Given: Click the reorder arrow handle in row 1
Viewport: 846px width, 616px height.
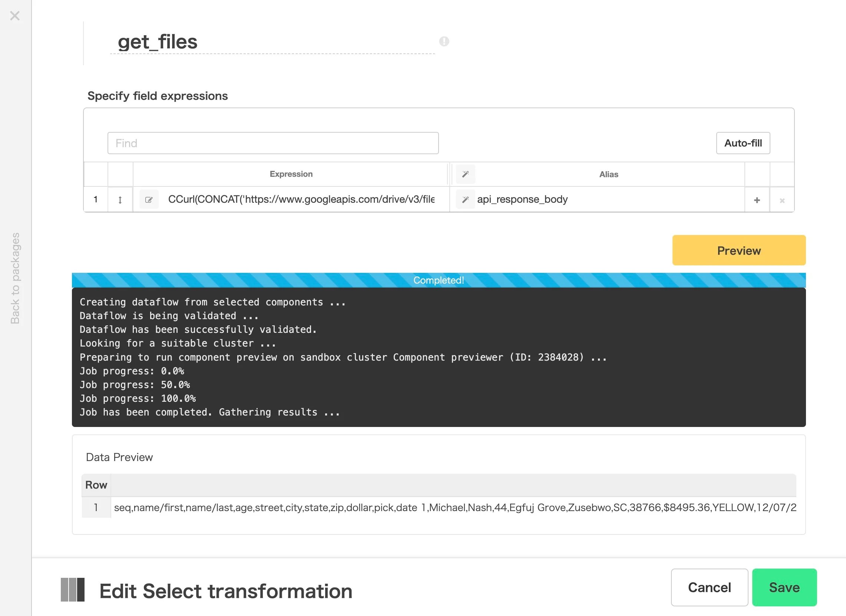Looking at the screenshot, I should pos(120,200).
